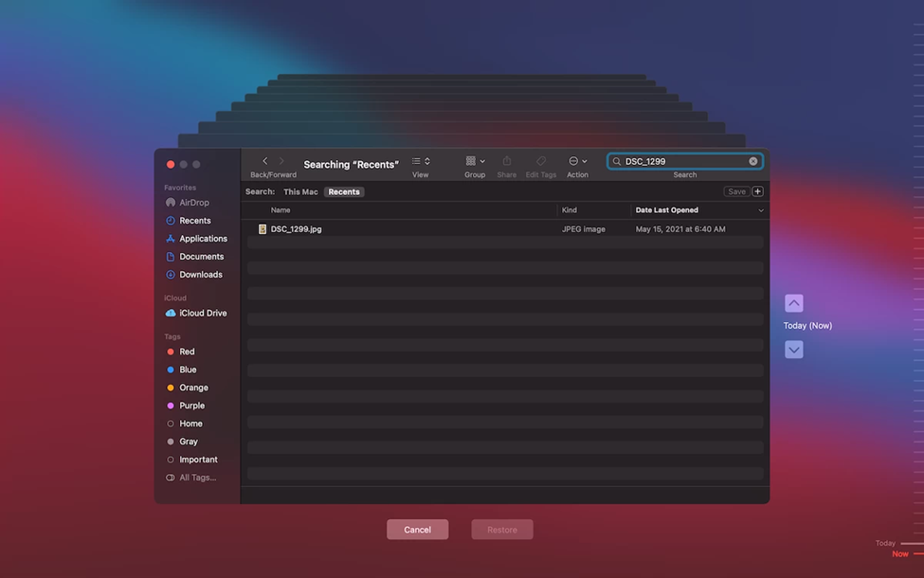Sort by the Kind column
The image size is (924, 578).
pos(570,210)
